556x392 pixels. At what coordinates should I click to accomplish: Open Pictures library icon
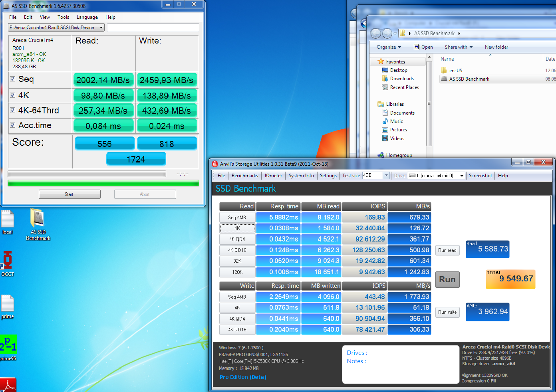(385, 130)
